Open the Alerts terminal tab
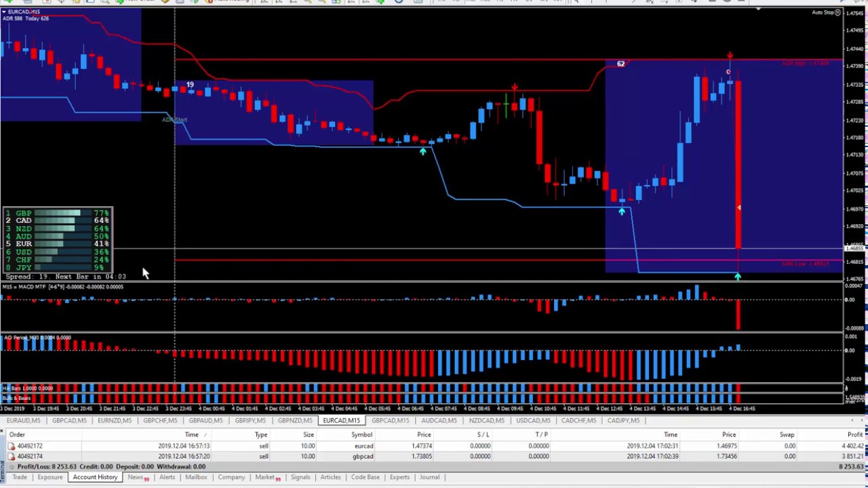The image size is (868, 488). click(x=167, y=477)
